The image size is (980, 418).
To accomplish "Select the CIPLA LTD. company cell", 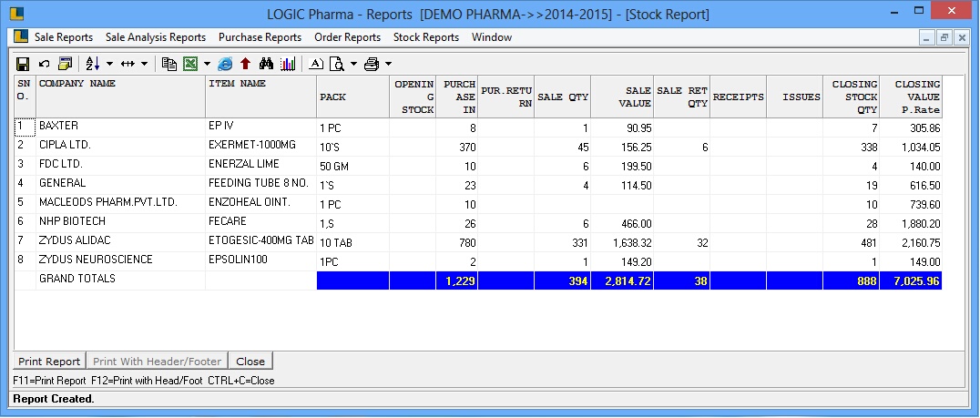I will click(x=120, y=147).
